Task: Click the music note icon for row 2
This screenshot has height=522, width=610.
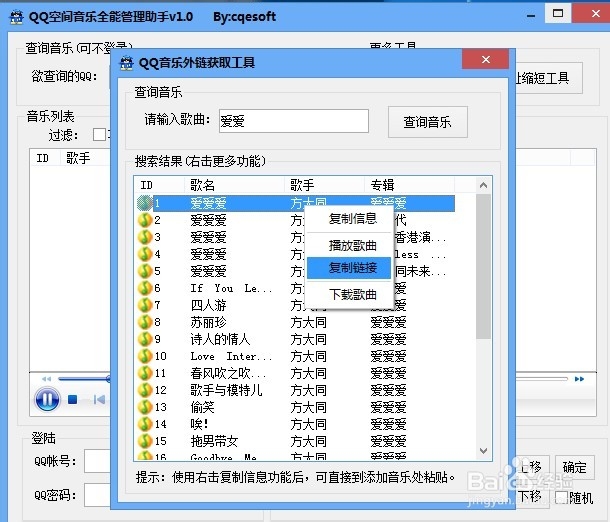Action: coord(145,220)
